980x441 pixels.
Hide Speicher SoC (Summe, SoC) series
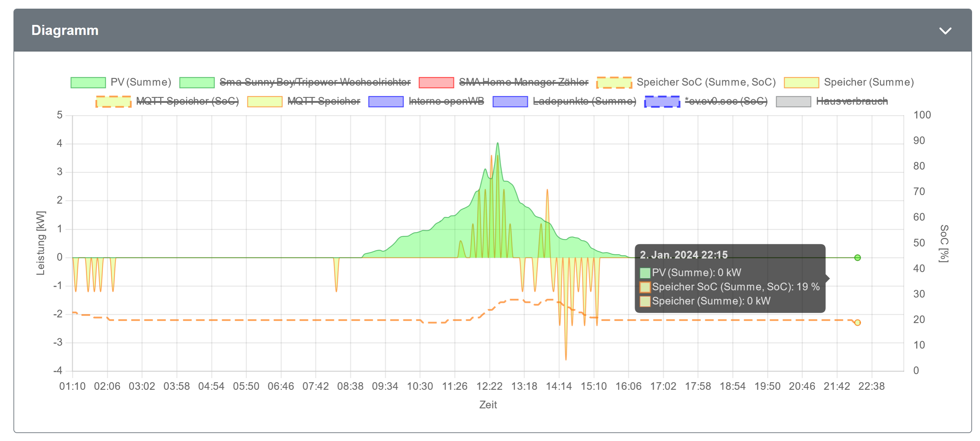(706, 82)
